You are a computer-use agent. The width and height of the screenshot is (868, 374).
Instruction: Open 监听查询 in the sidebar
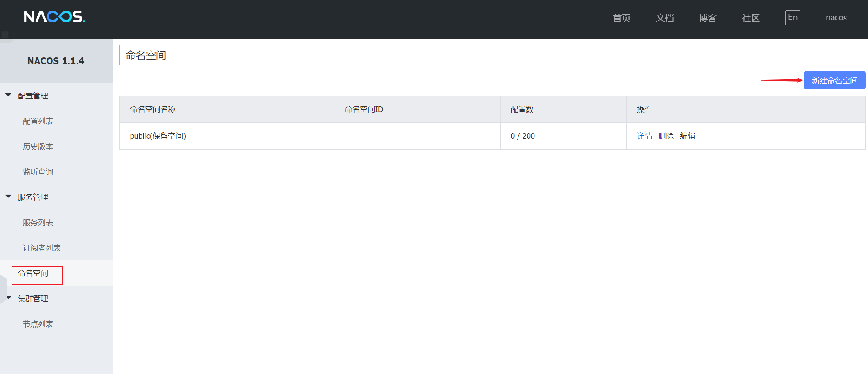[38, 172]
